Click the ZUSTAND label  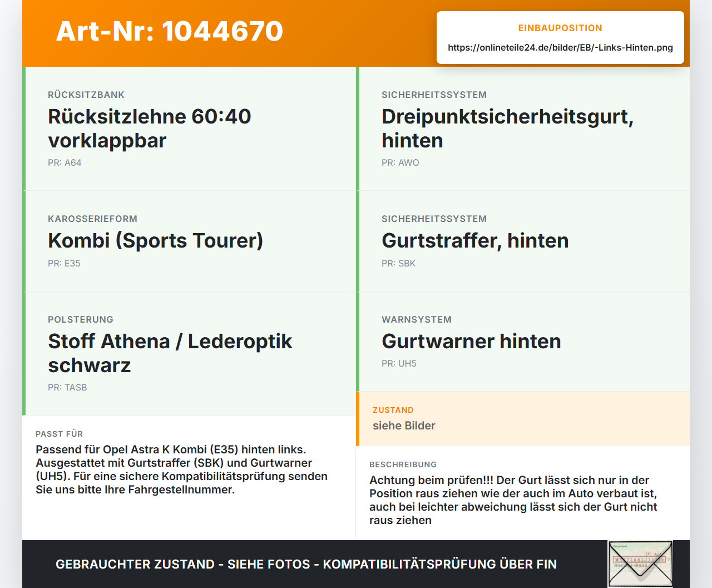[393, 410]
